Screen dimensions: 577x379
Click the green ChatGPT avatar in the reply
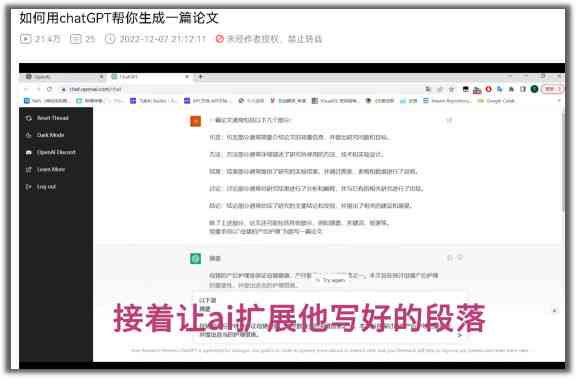click(x=195, y=258)
